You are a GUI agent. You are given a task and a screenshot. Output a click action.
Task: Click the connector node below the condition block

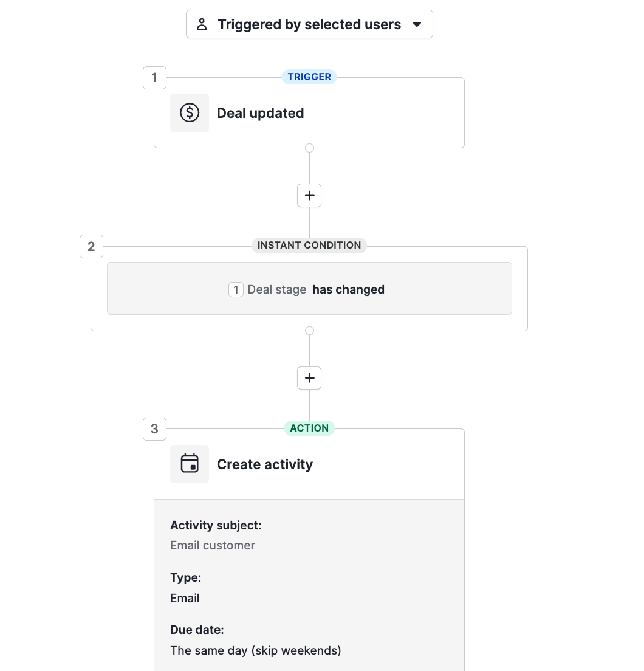[309, 330]
